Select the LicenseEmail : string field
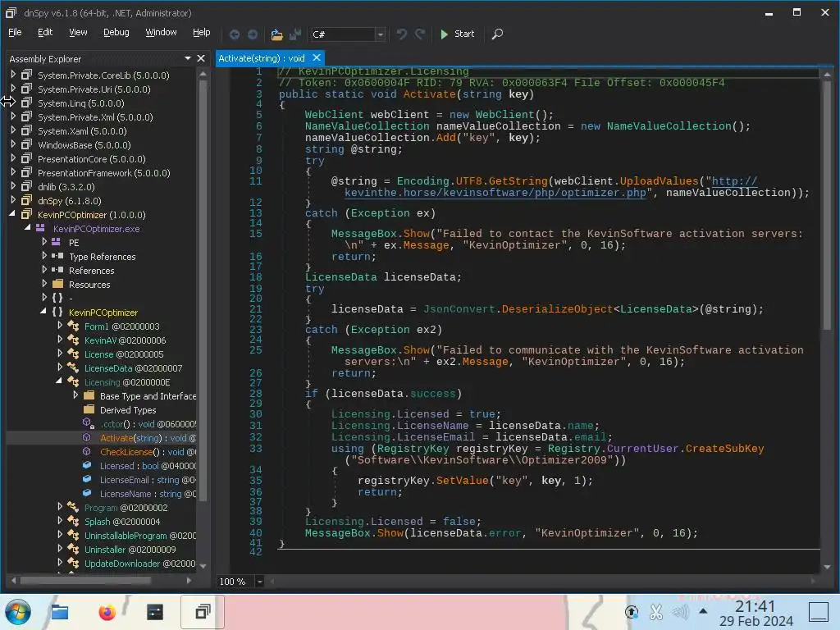The height and width of the screenshot is (630, 840). pyautogui.click(x=148, y=479)
